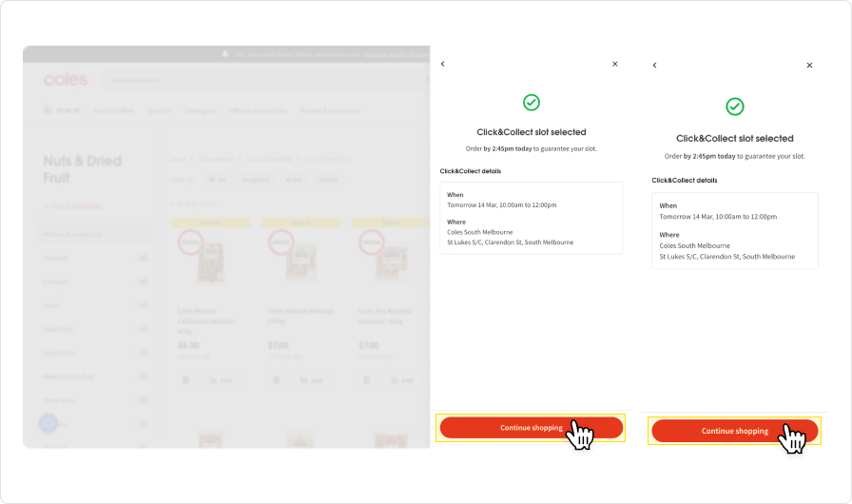Open Recipes & inspiration
This screenshot has height=504, width=852.
329,111
